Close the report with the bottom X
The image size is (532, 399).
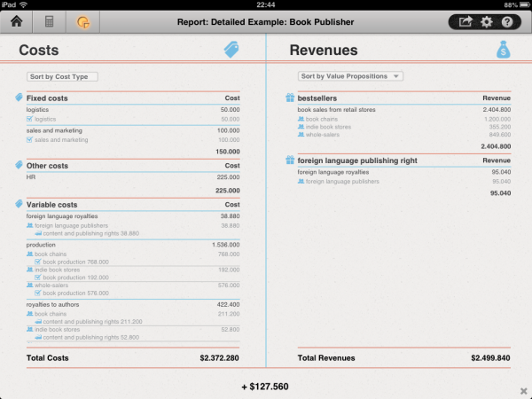click(x=523, y=390)
